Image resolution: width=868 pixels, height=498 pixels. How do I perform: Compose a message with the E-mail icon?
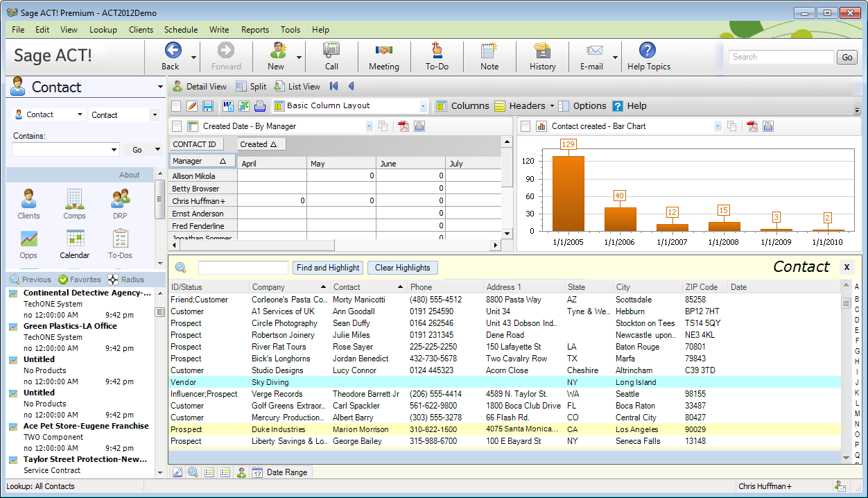(594, 51)
